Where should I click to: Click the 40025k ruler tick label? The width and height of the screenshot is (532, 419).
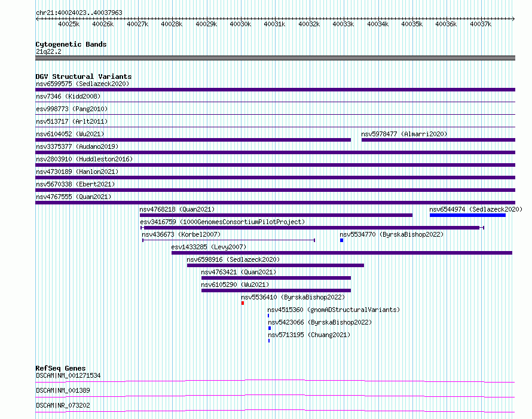point(69,24)
